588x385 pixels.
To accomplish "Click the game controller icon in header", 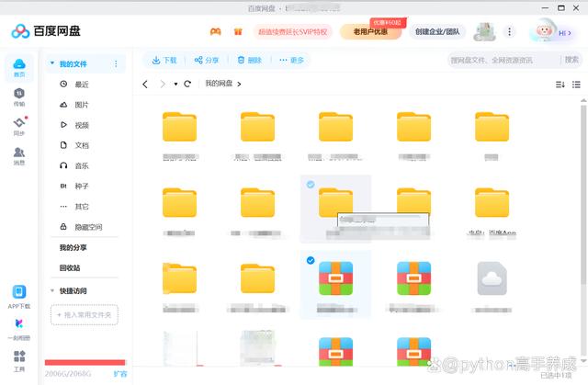I will (x=215, y=32).
